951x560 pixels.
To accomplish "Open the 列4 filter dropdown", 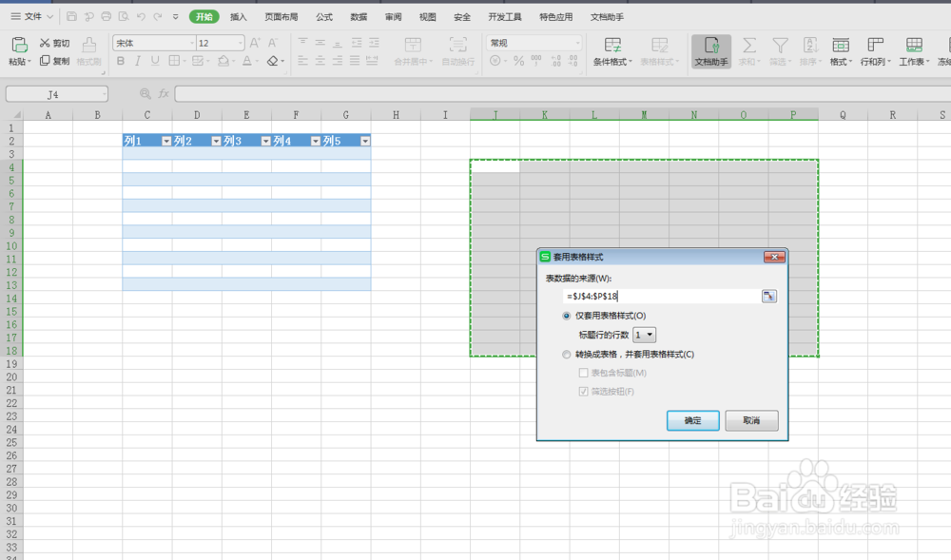I will (316, 142).
